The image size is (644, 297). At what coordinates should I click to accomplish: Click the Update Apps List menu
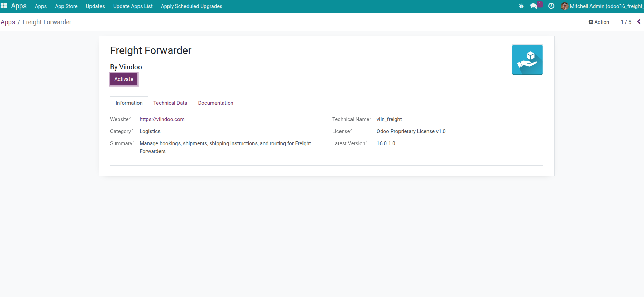click(x=133, y=6)
